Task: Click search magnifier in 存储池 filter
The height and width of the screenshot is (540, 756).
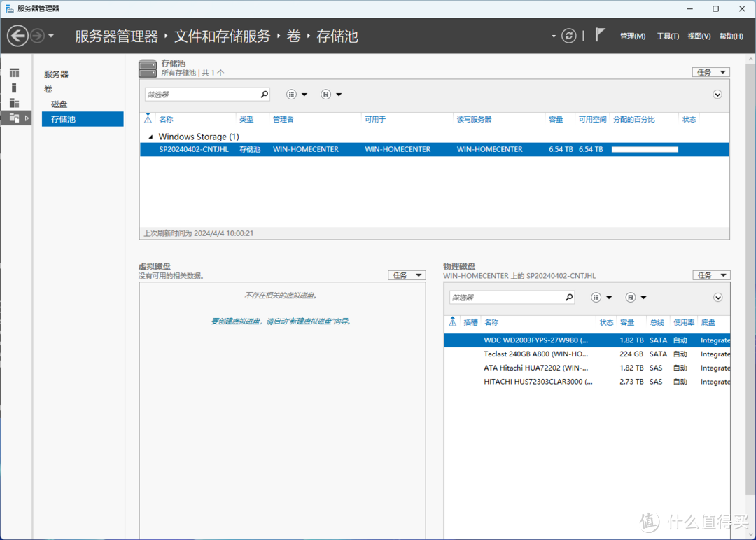Action: [x=264, y=94]
